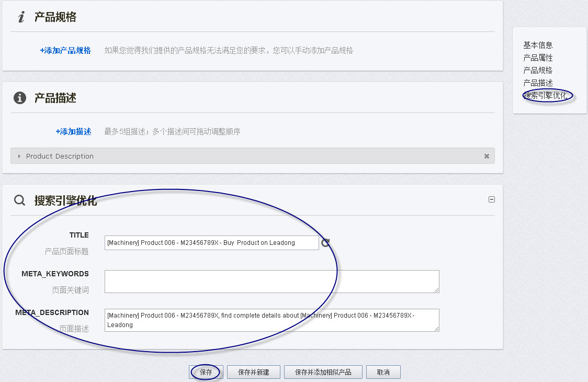This screenshot has width=588, height=382.
Task: Click the refresh icon to regenerate the TITLE
Action: click(325, 242)
